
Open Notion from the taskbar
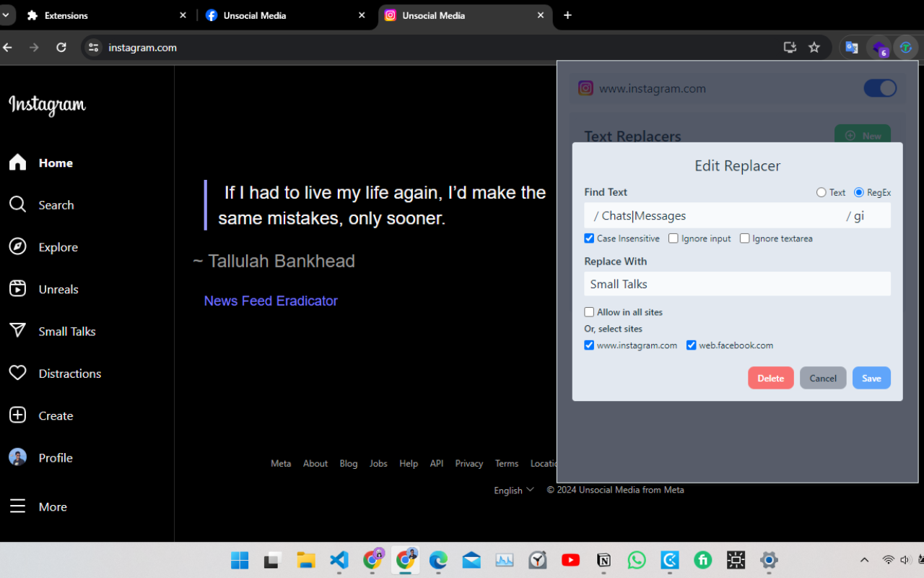[x=603, y=560]
